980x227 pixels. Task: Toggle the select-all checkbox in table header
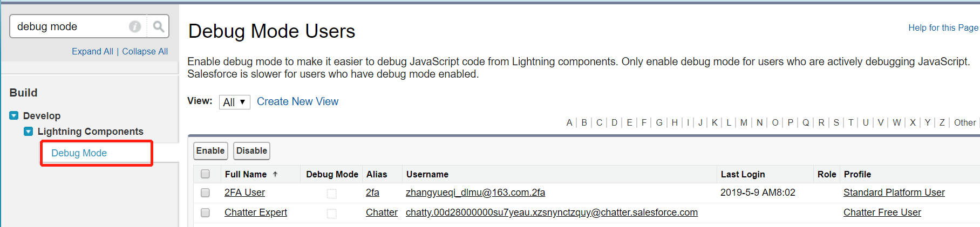click(205, 174)
